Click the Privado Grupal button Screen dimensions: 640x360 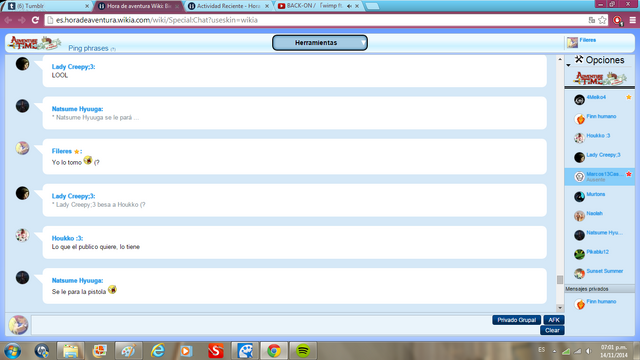click(516, 320)
